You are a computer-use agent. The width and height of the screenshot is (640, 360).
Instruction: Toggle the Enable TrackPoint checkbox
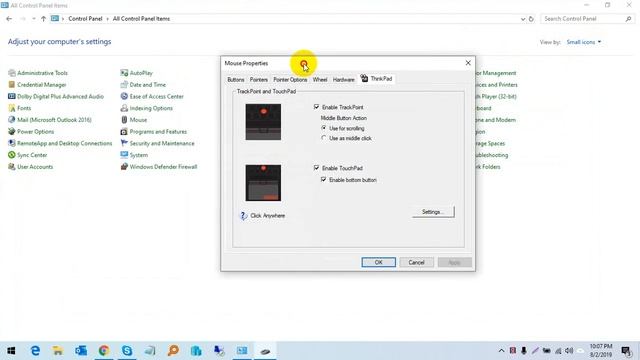click(x=316, y=107)
